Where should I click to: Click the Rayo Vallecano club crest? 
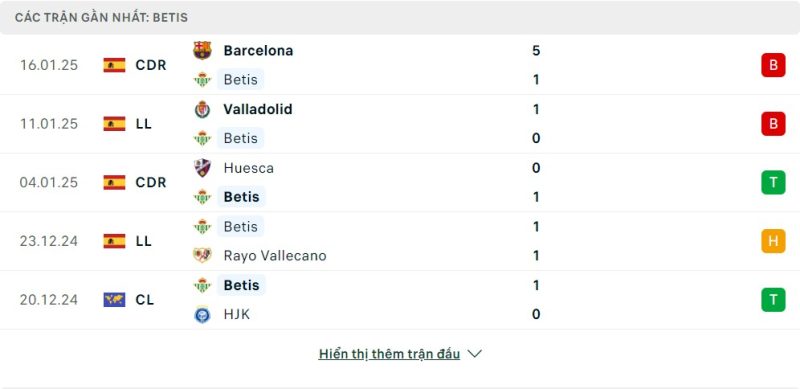203,255
